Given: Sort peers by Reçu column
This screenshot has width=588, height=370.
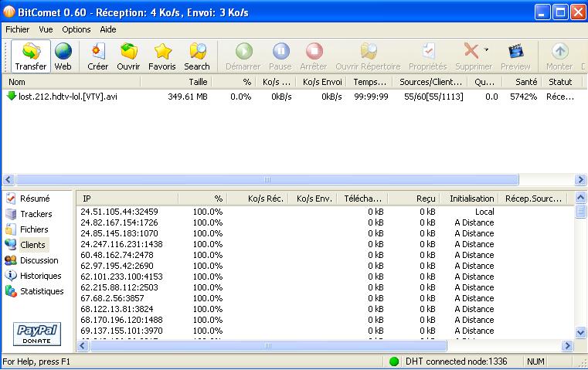Looking at the screenshot, I should coord(414,199).
